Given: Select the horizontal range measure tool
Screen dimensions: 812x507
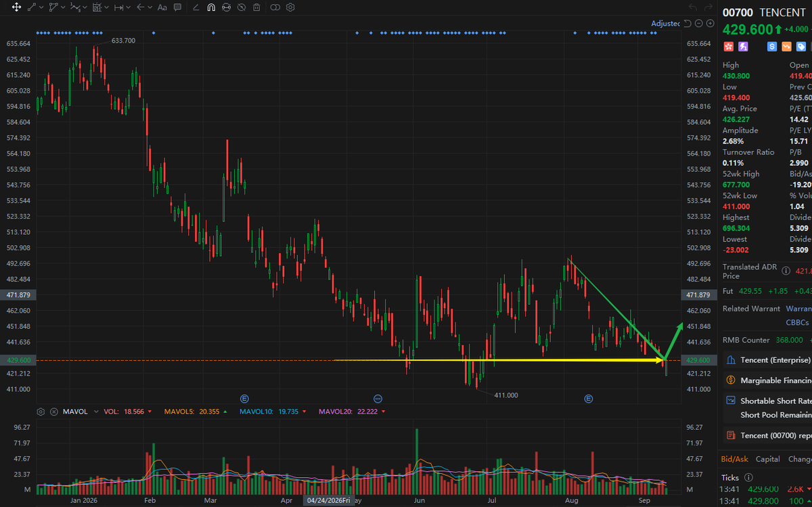Looking at the screenshot, I should tap(119, 8).
